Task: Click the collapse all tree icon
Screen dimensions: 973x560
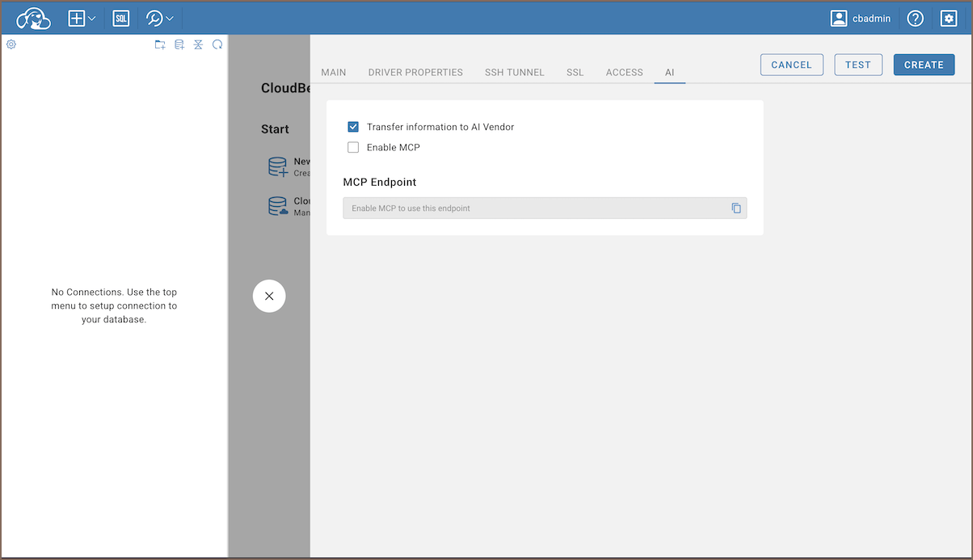Action: (198, 45)
